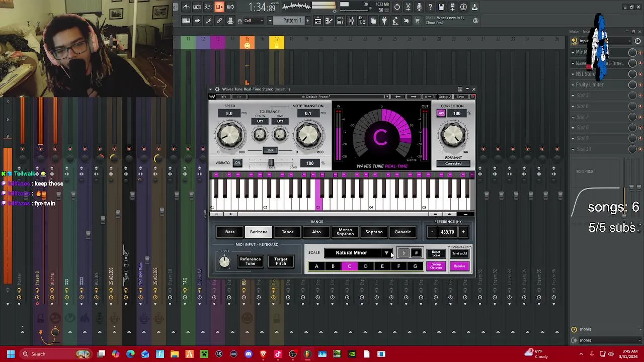The height and width of the screenshot is (362, 644).
Task: Click the undo history circular arrow icon
Action: 397,7
